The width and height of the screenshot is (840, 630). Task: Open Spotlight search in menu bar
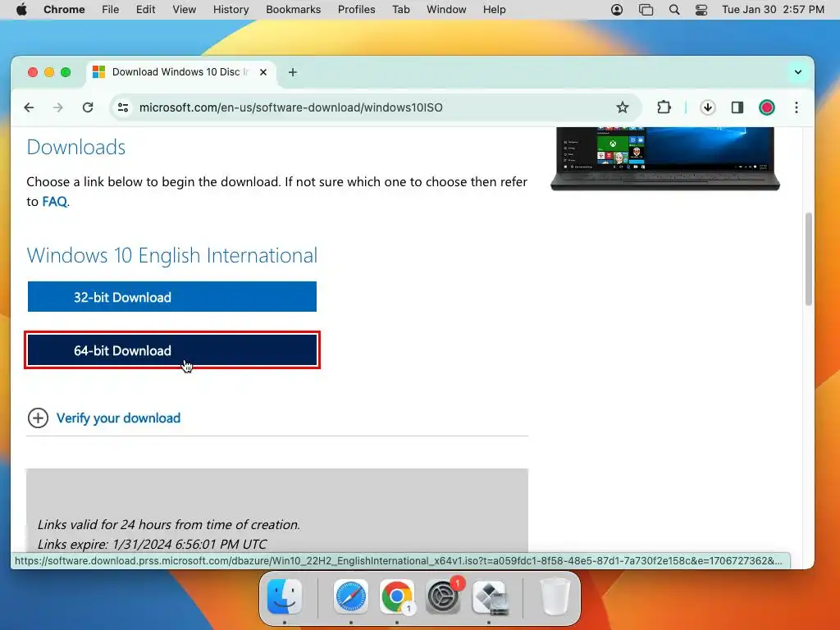(674, 10)
